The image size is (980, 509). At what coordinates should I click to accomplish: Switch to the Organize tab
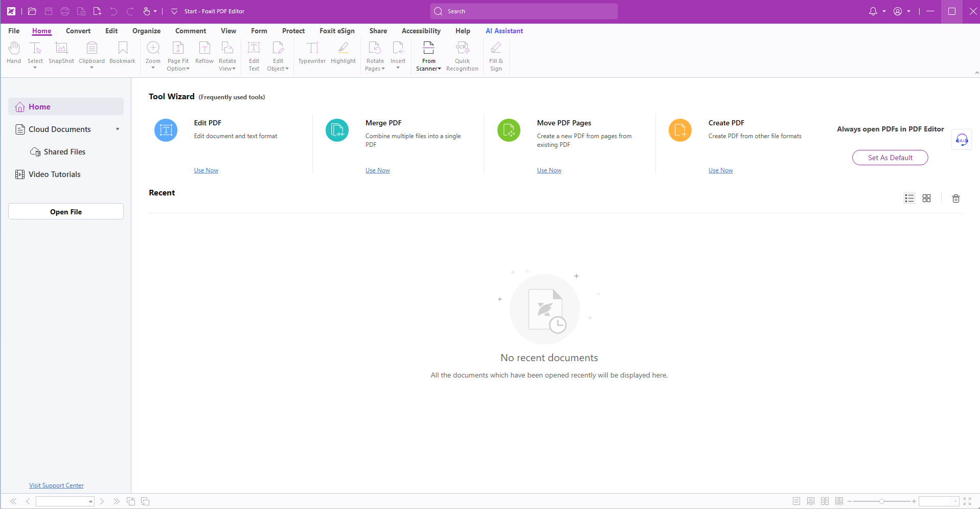click(x=146, y=31)
